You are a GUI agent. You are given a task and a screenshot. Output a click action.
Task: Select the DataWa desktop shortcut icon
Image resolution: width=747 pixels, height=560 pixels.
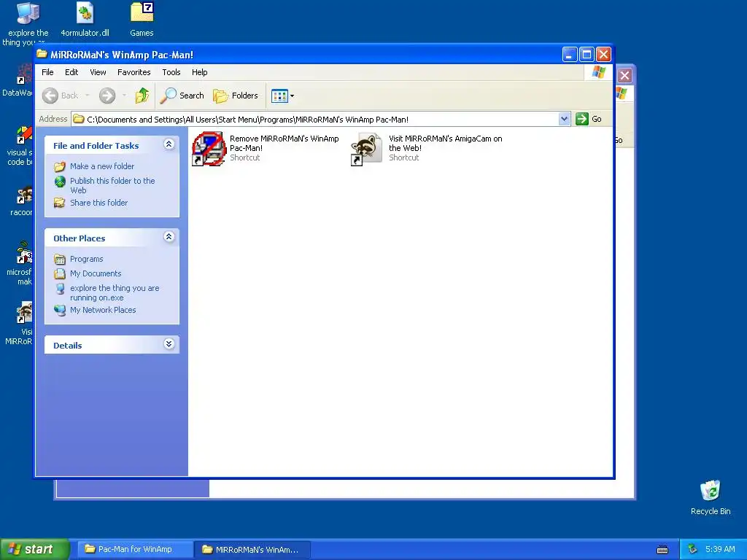pyautogui.click(x=24, y=76)
